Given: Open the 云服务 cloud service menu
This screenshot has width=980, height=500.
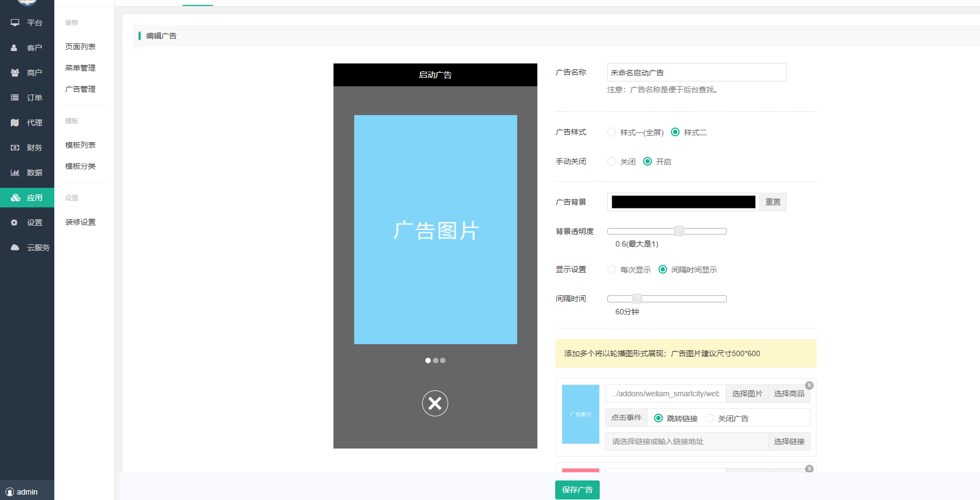Looking at the screenshot, I should tap(27, 248).
